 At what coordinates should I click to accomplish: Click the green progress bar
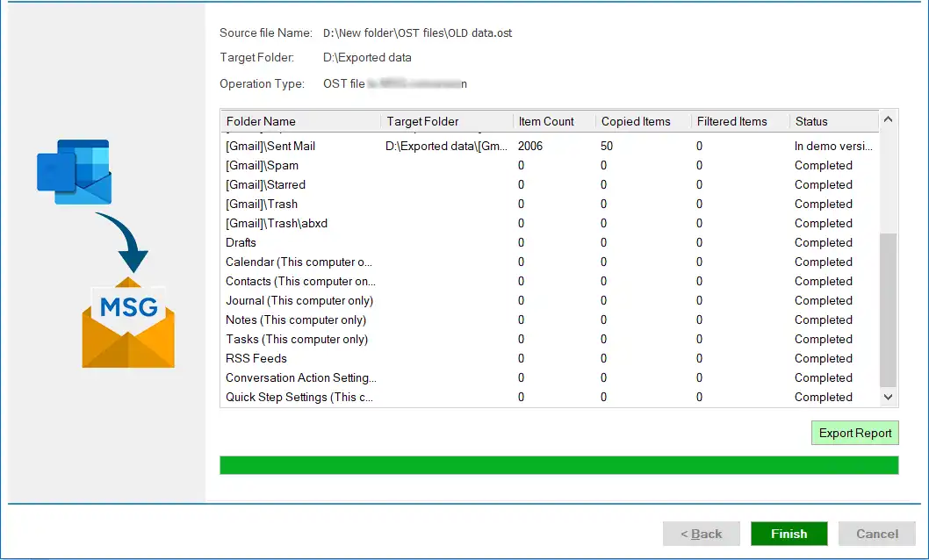coord(558,464)
